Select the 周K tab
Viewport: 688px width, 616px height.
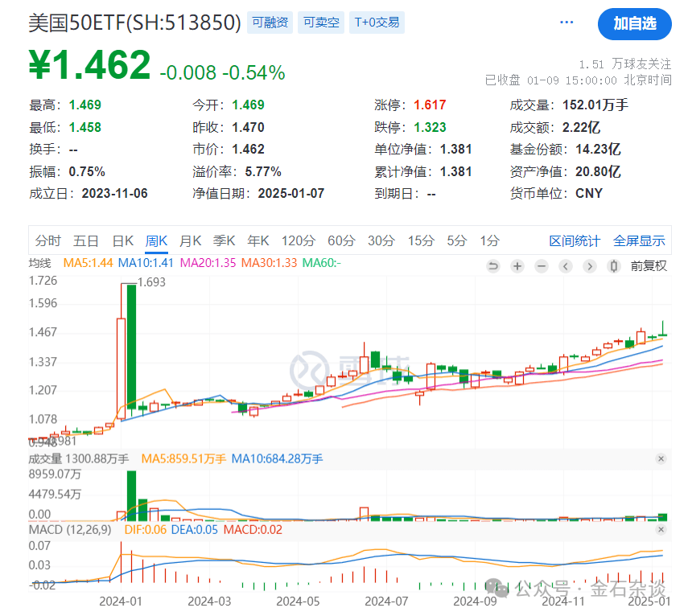click(157, 240)
